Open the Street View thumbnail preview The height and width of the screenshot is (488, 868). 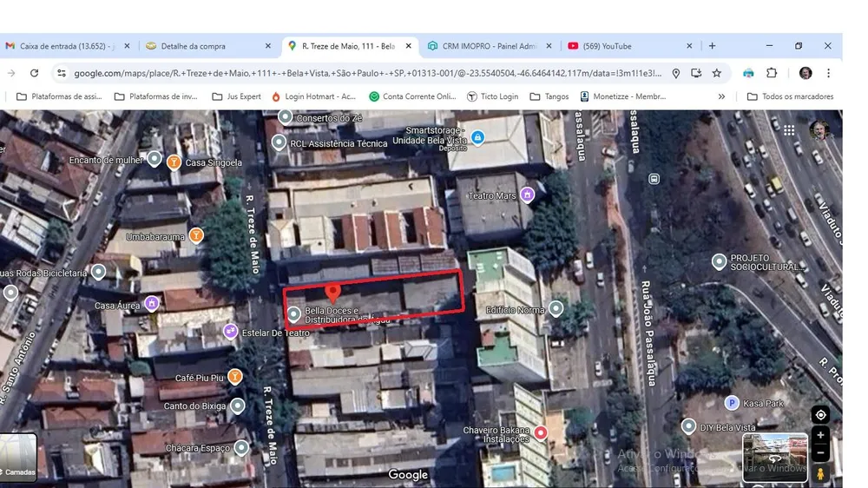point(774,458)
